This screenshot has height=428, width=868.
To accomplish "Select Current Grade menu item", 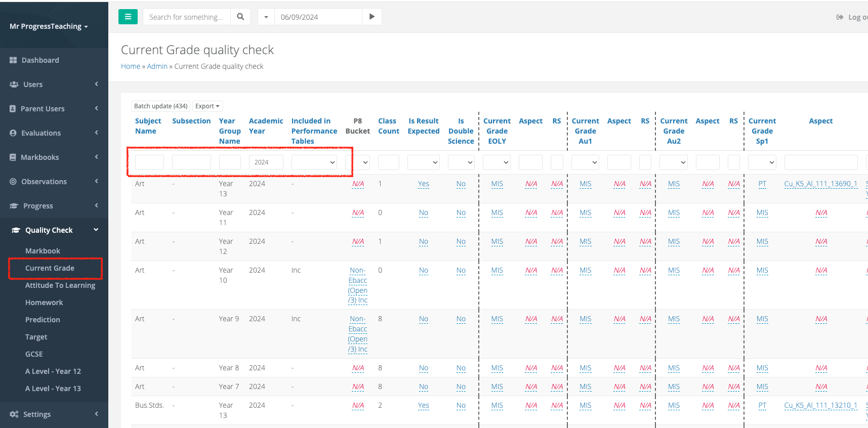I will (50, 268).
